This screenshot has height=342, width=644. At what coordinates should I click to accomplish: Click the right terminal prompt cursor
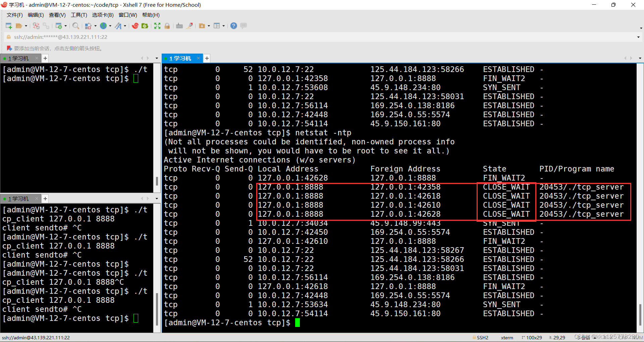(297, 323)
